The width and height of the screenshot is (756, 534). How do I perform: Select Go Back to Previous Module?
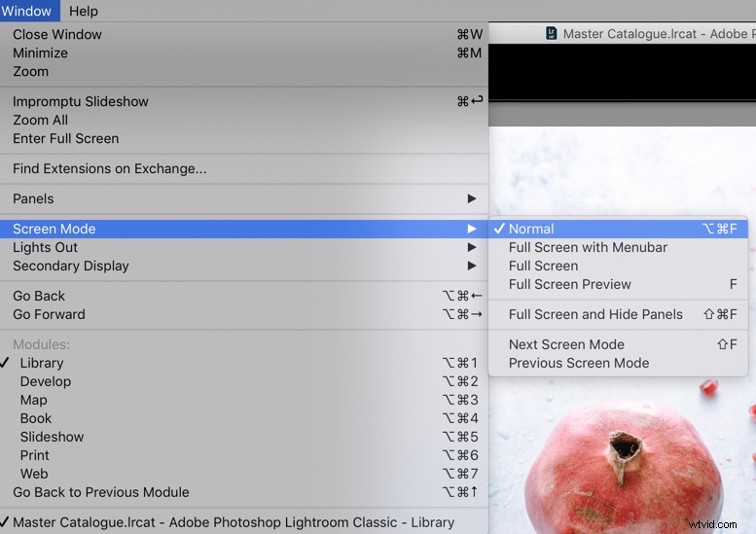pos(244,492)
